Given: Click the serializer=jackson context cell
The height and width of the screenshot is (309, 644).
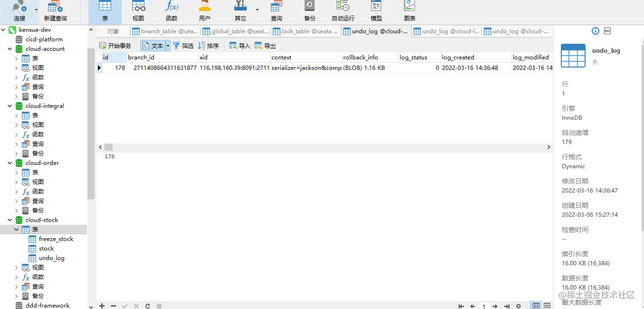Looking at the screenshot, I should [306, 68].
